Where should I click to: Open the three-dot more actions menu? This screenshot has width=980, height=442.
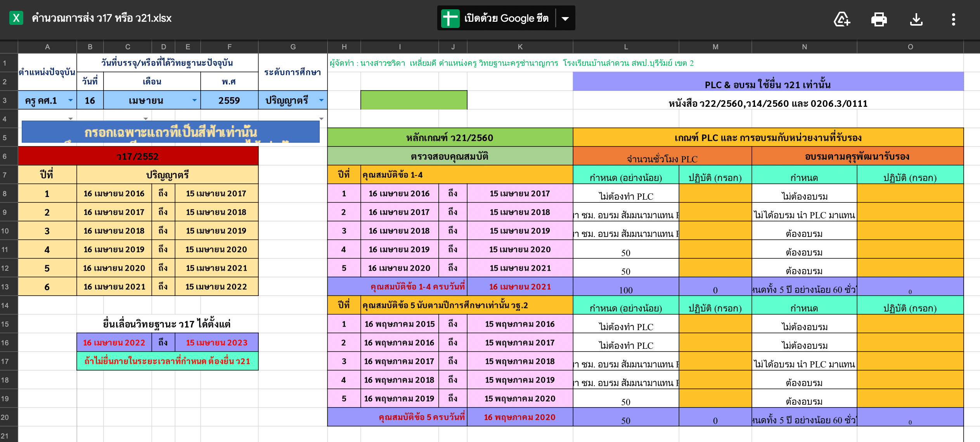(953, 19)
